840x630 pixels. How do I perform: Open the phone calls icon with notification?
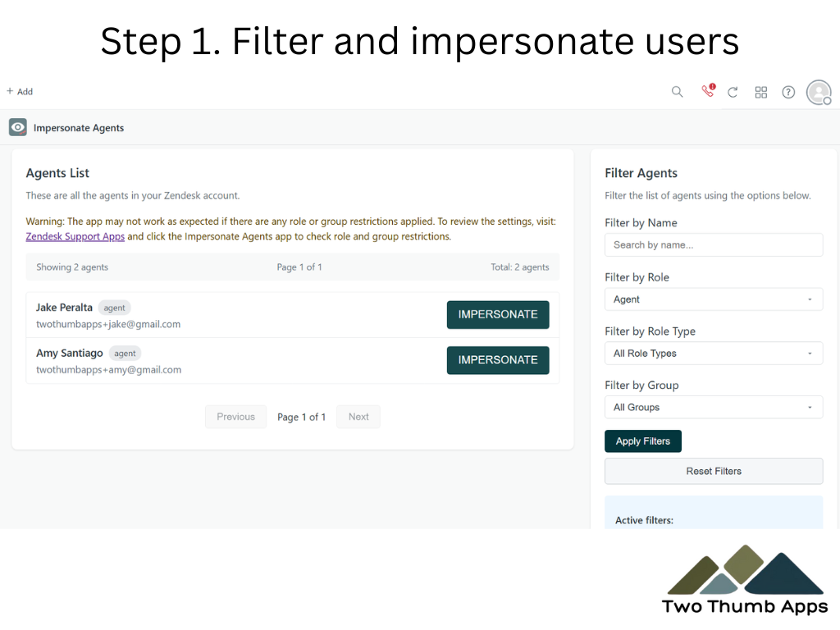pos(707,91)
